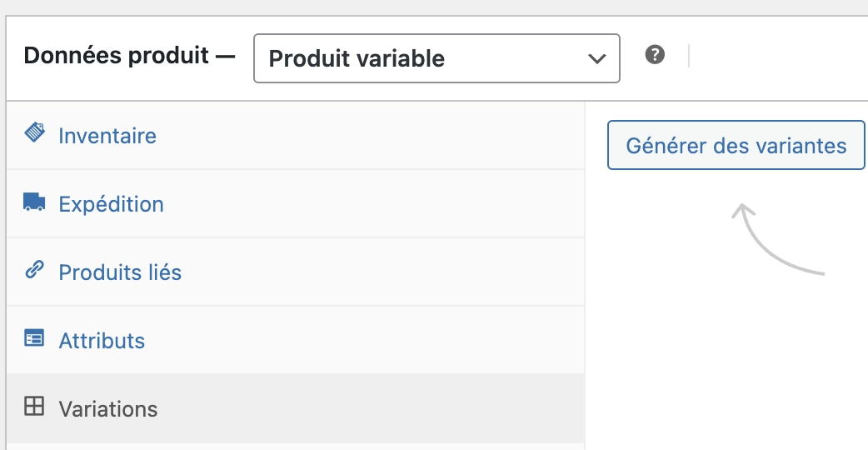The width and height of the screenshot is (868, 450).
Task: Open the help question mark tooltip
Action: pos(656,56)
